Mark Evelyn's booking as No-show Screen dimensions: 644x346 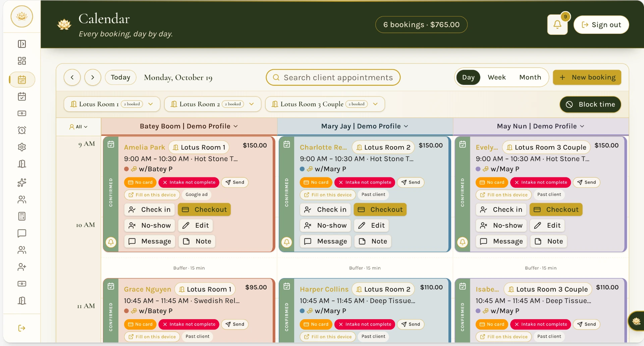pyautogui.click(x=501, y=225)
